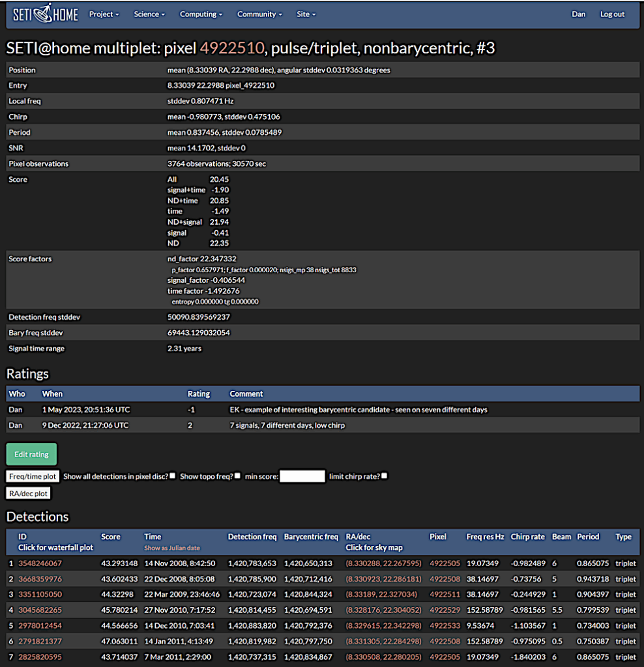Click the Detection freq column header

click(x=252, y=537)
